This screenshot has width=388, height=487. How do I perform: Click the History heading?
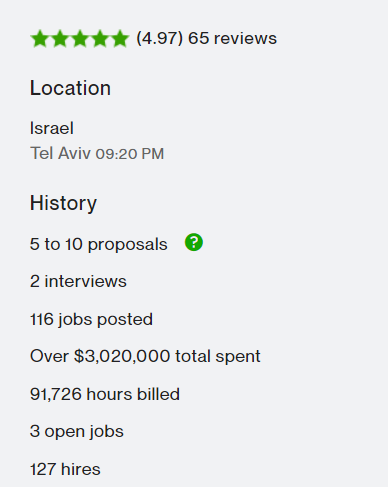[63, 203]
